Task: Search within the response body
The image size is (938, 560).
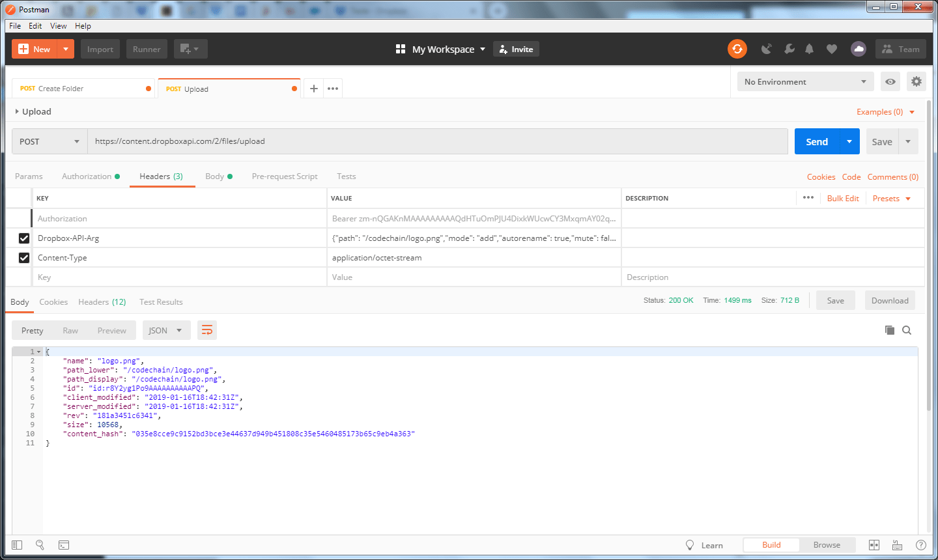Action: pyautogui.click(x=907, y=330)
